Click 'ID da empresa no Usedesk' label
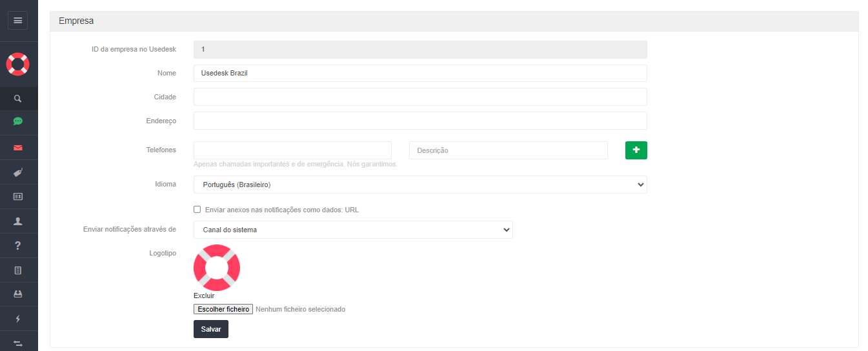The image size is (868, 351). [x=134, y=50]
